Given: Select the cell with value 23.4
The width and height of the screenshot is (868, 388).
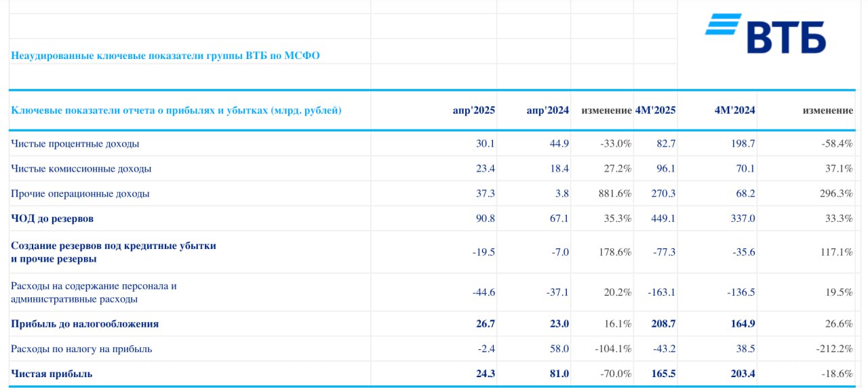Looking at the screenshot, I should click(x=486, y=168).
